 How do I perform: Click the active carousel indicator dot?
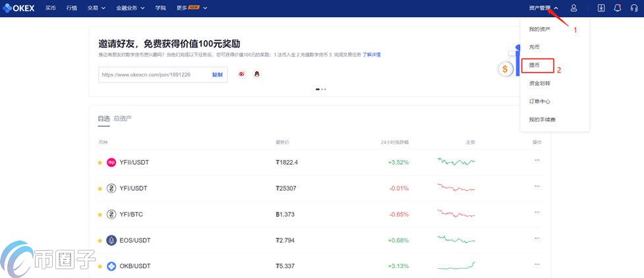click(x=318, y=89)
